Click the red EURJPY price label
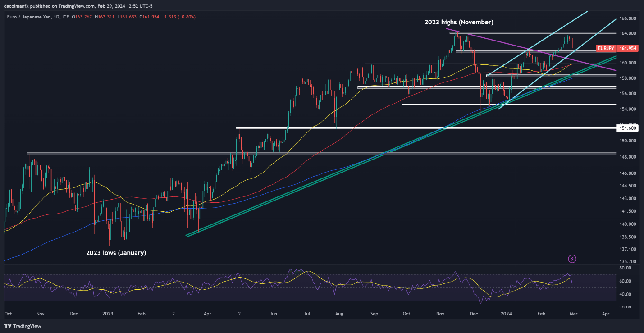The image size is (644, 333). pyautogui.click(x=606, y=48)
